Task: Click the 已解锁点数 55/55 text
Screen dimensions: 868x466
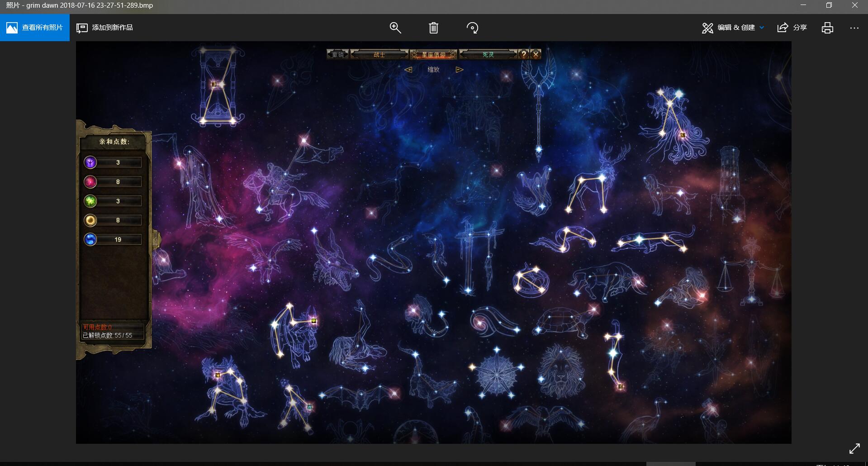Action: tap(107, 335)
